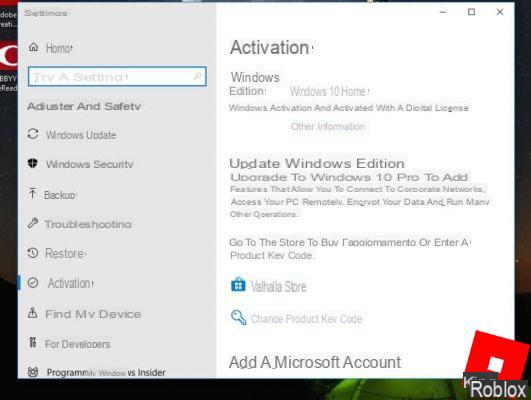Click the Windows Update refresh icon
The width and height of the screenshot is (531, 400).
click(33, 134)
